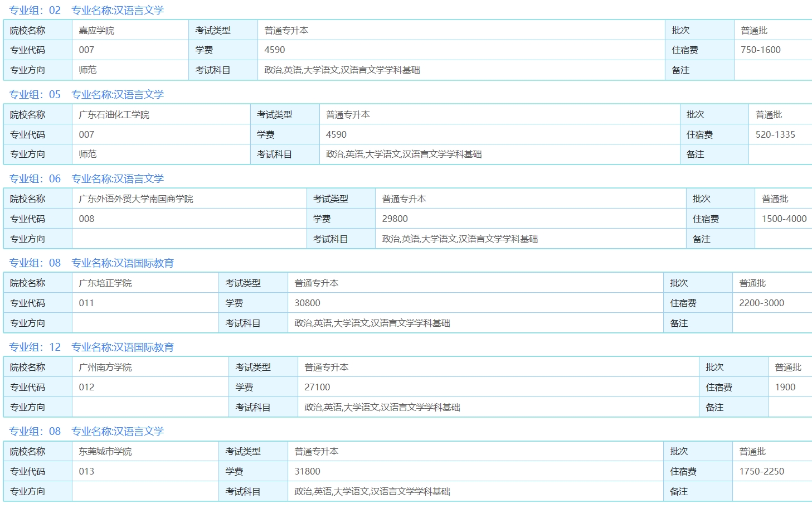Click the 专业组：12 汉语国际教育 heading
This screenshot has width=812, height=508.
coord(91,347)
